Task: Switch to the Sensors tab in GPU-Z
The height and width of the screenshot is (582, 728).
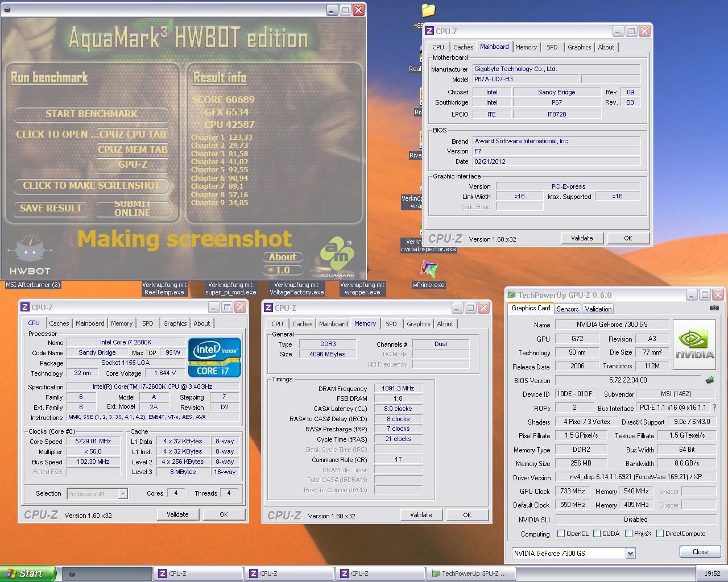Action: coord(567,309)
